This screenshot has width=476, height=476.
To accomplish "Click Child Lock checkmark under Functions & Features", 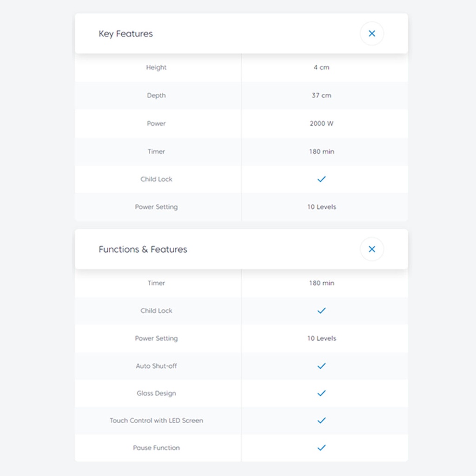I will [x=321, y=311].
